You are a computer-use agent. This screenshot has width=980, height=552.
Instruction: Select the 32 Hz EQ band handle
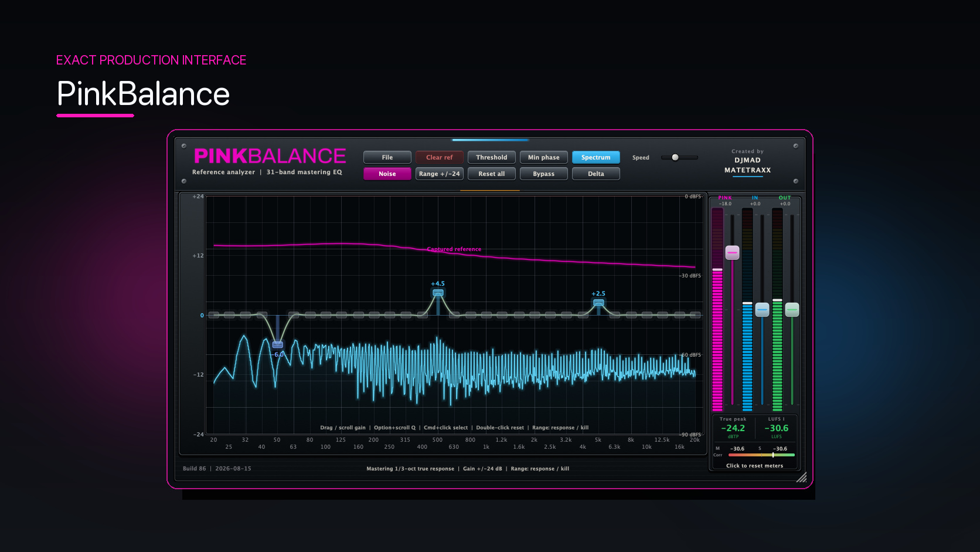point(246,315)
